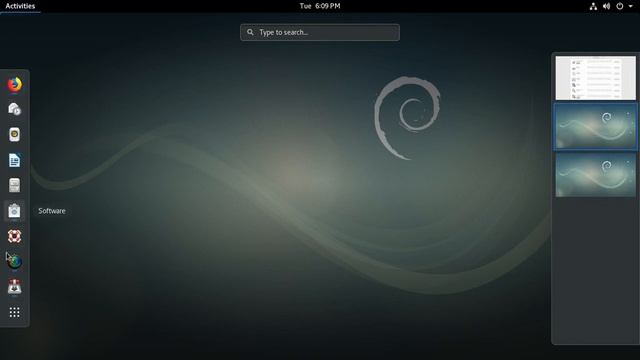Image resolution: width=640 pixels, height=360 pixels.
Task: Show all applications grid
Action: pos(15,312)
